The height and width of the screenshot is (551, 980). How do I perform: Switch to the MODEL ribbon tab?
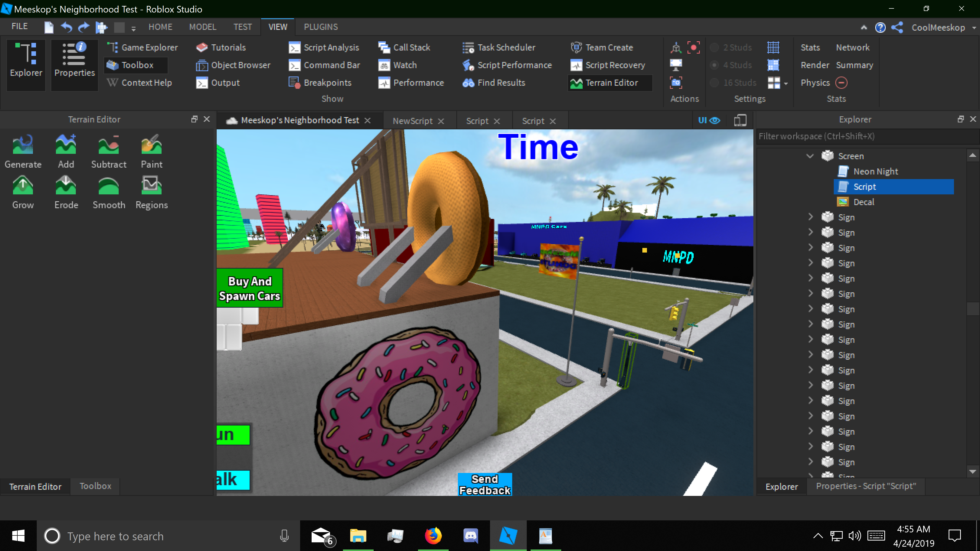tap(203, 27)
